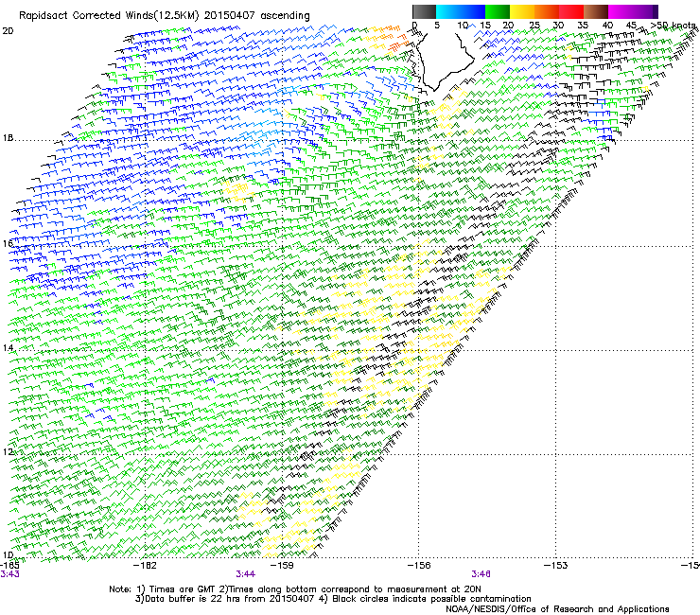Click the '20150407 ascending' text in the title
Viewport: 700px width, 615px height.
[256, 16]
